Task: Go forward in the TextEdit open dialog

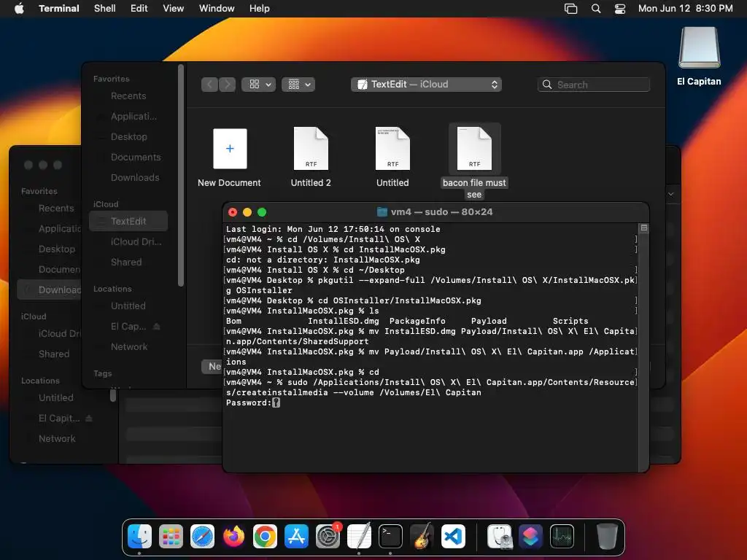Action: point(228,85)
